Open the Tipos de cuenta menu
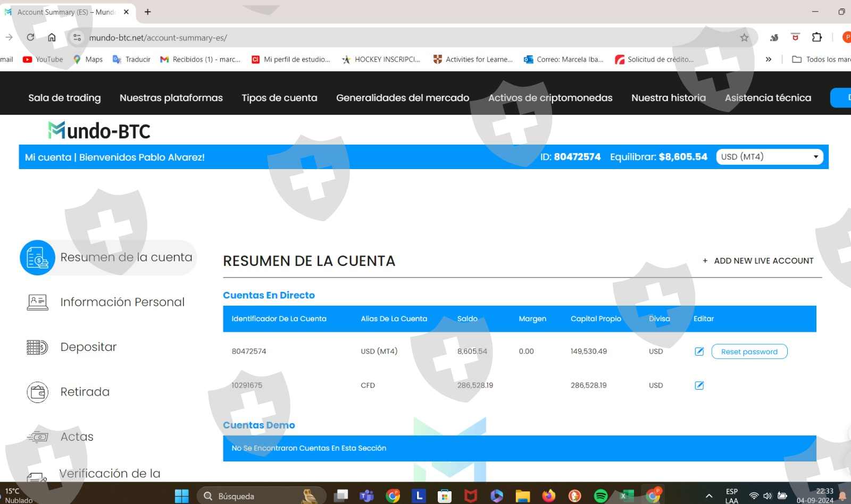This screenshot has width=851, height=504. pyautogui.click(x=279, y=98)
